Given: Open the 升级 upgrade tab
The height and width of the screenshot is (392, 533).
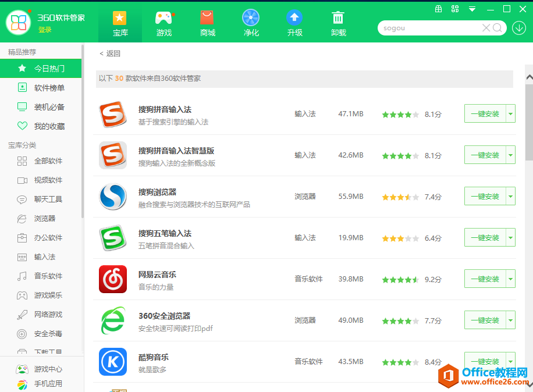Looking at the screenshot, I should 294,23.
